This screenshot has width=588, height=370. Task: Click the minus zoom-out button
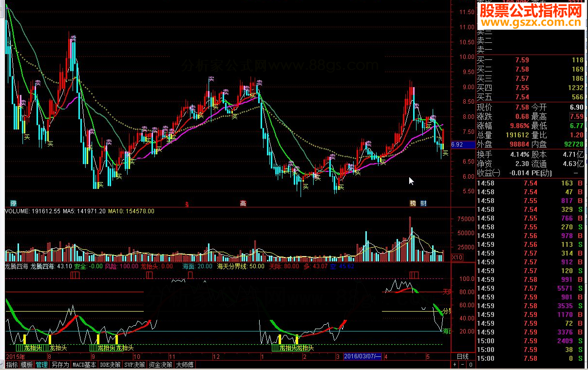click(463, 364)
